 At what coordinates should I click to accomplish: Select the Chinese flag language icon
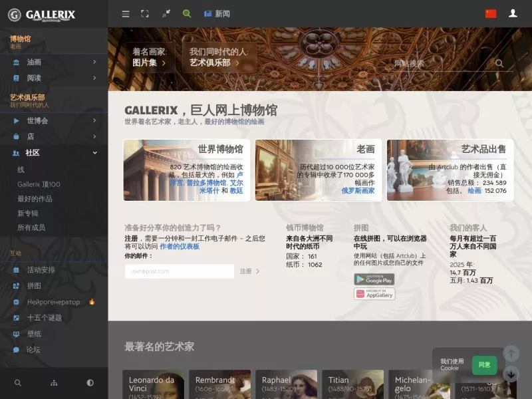click(x=491, y=13)
